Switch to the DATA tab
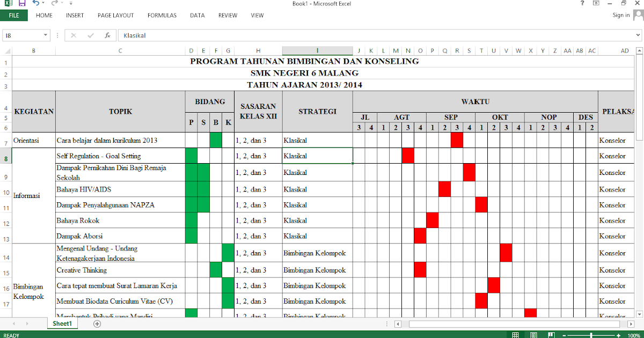 197,16
